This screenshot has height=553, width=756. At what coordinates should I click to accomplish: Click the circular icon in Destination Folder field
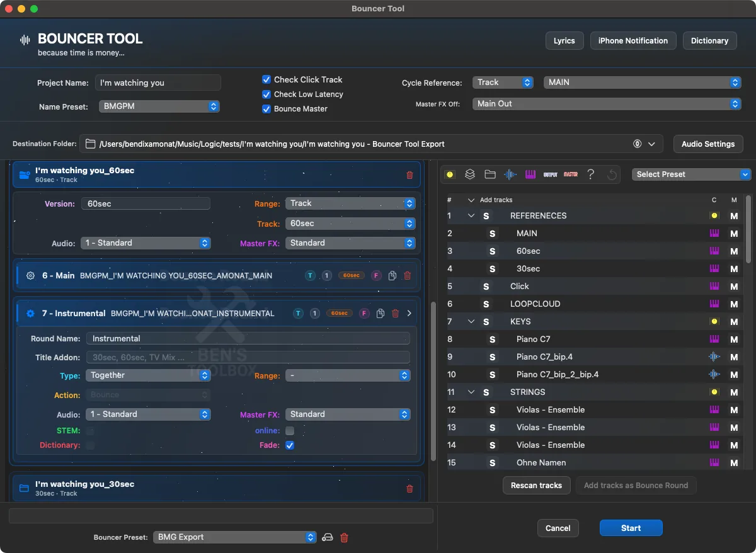(638, 144)
